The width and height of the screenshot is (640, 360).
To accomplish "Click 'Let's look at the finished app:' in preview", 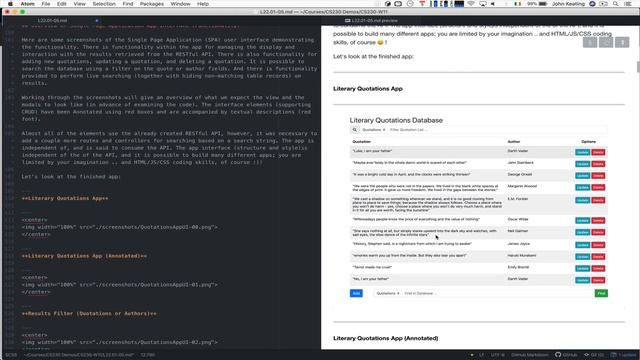I will tap(373, 56).
